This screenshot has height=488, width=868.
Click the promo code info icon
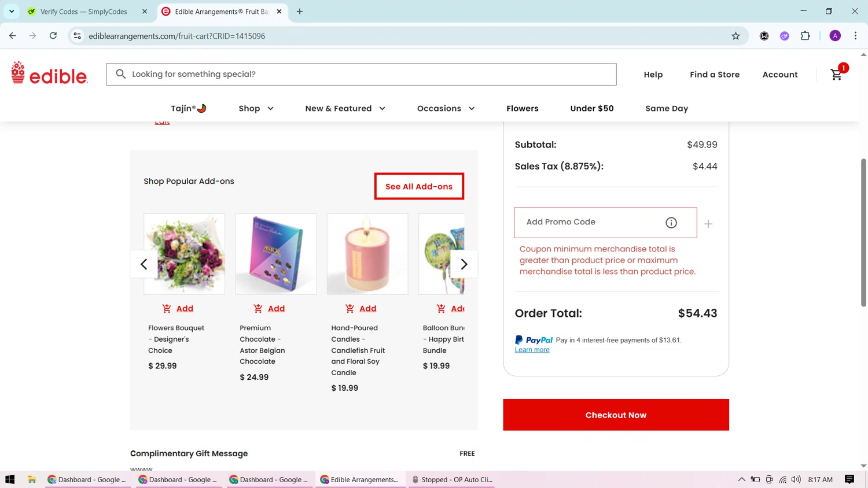(x=671, y=223)
